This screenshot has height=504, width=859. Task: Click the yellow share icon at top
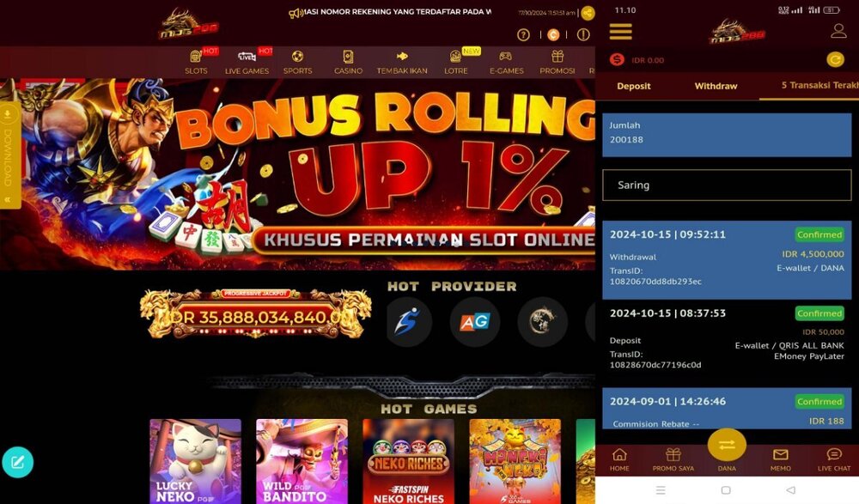tap(588, 13)
